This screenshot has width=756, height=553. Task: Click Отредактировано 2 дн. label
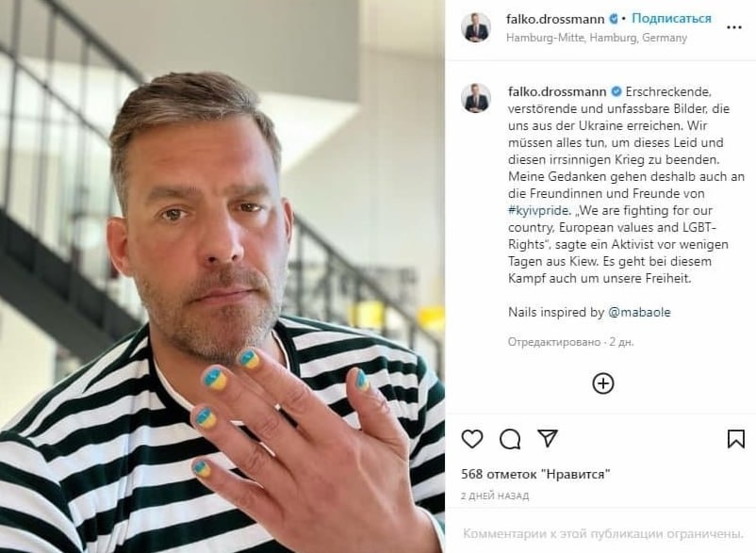pos(571,342)
